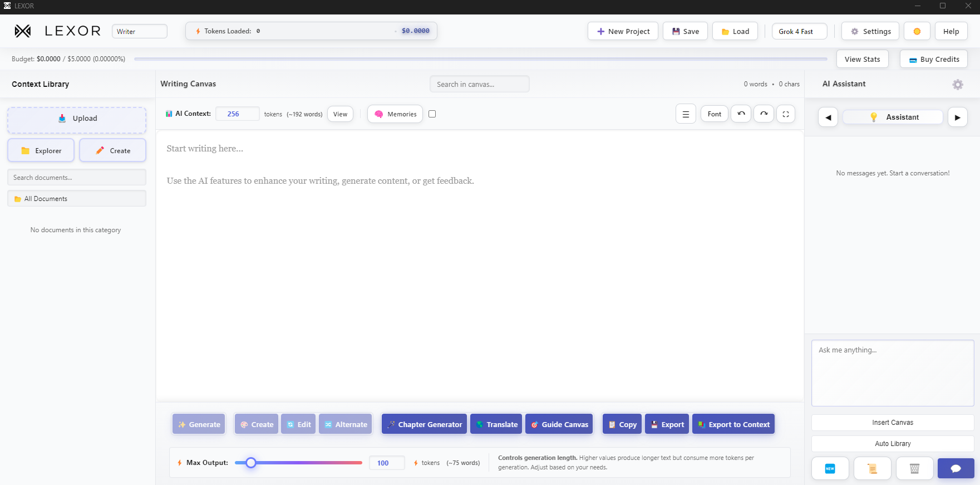Screen dimensions: 980x485
Task: Click Buy Credits button
Action: click(x=934, y=59)
